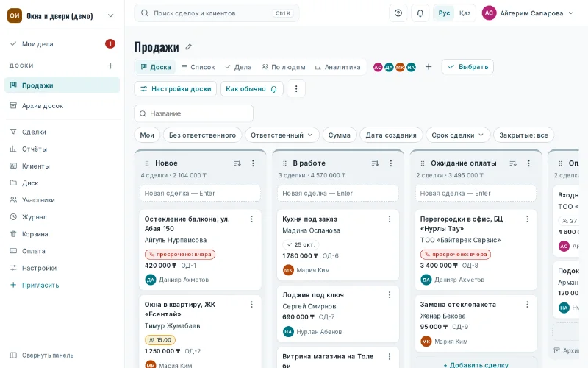
Task: Switch language to Каз
Action: pyautogui.click(x=465, y=13)
